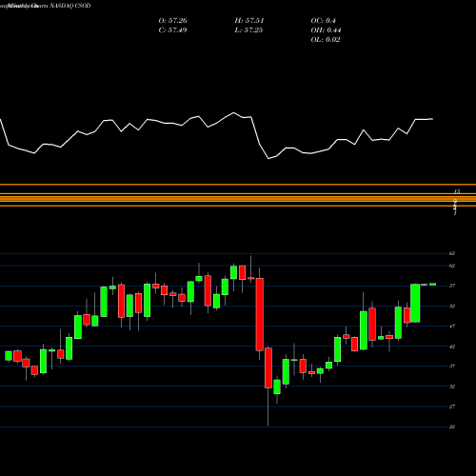Click the tallest red crash candlestick
The height and width of the screenshot is (476, 476).
point(260,314)
